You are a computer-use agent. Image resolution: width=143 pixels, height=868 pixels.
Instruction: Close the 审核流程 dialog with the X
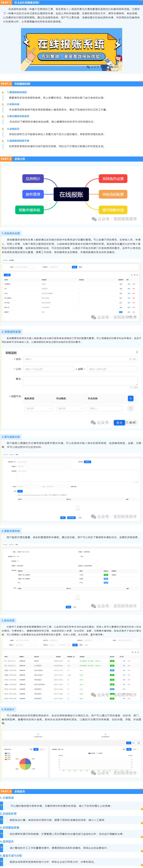[137, 352]
